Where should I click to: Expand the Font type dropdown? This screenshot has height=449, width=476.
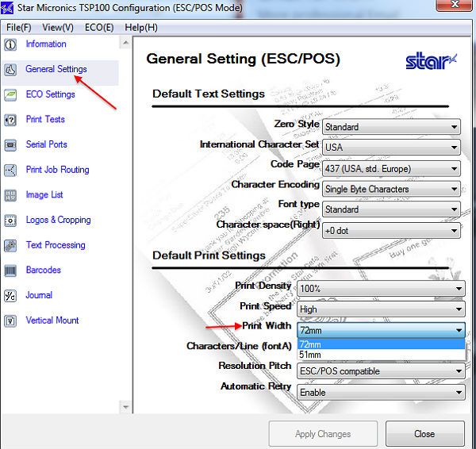click(x=391, y=209)
